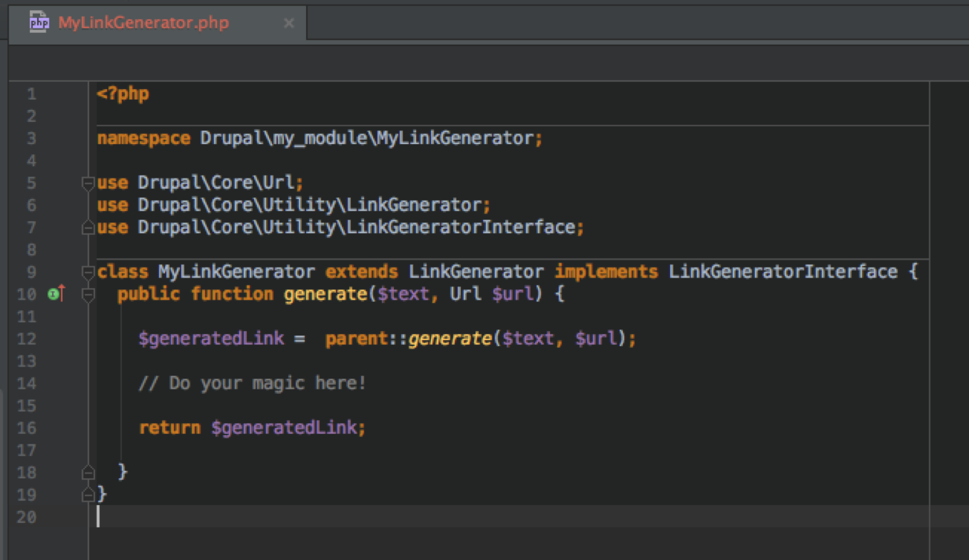
Task: Click the function keyword
Action: tap(232, 294)
